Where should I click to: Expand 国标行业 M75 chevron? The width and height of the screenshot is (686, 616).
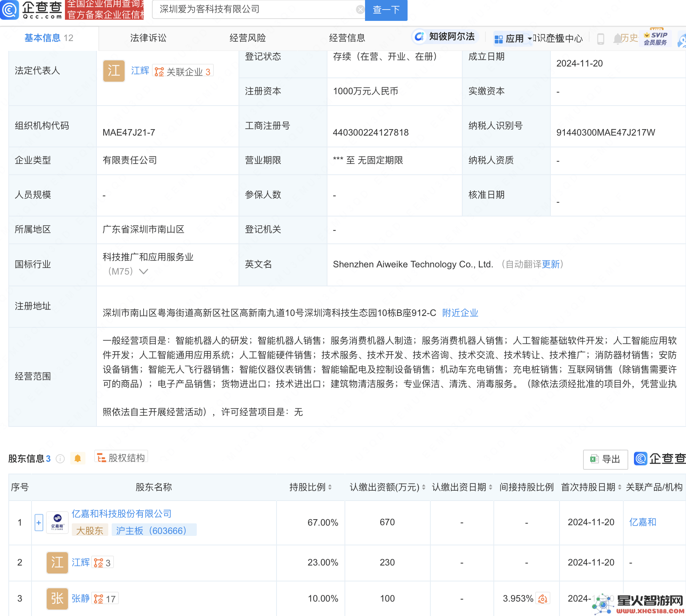[143, 271]
